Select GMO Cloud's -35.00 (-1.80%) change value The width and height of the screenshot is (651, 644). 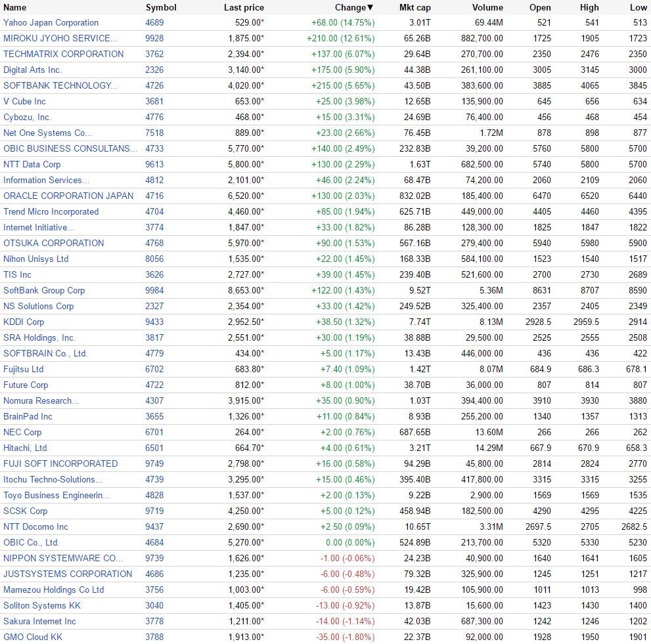(345, 638)
